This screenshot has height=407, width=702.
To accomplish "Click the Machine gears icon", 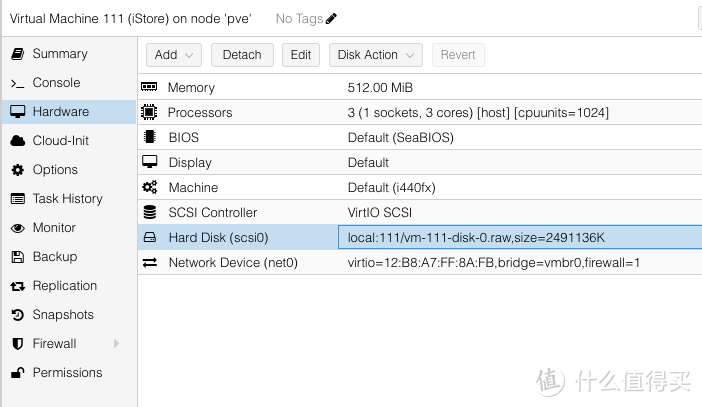I will click(x=150, y=188).
